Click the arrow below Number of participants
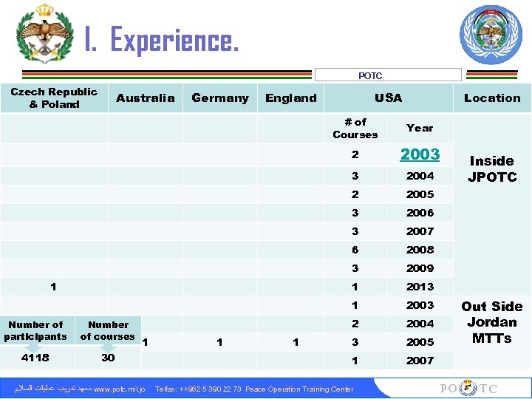 34,348
